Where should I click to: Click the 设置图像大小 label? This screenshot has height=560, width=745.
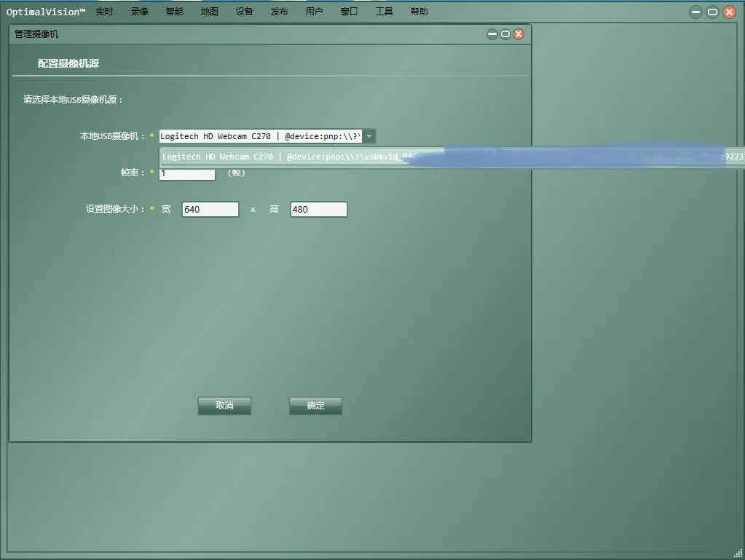pyautogui.click(x=115, y=209)
